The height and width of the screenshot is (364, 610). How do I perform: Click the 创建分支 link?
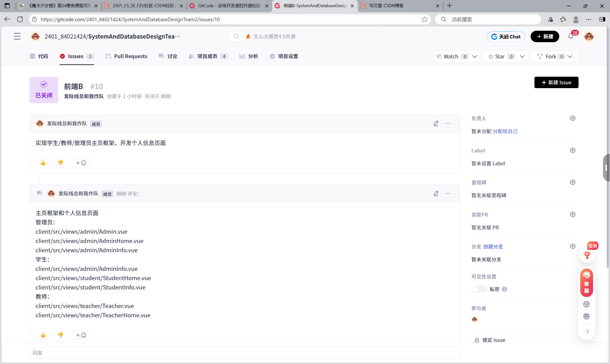click(x=493, y=247)
